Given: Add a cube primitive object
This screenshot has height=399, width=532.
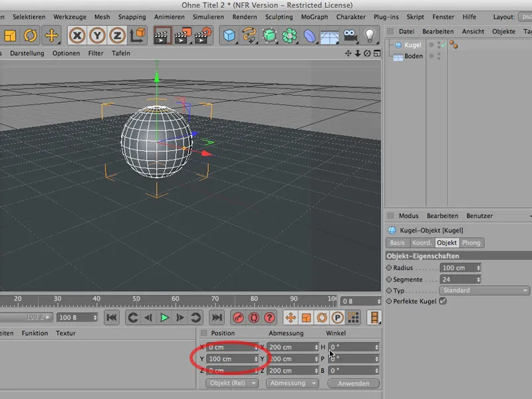Looking at the screenshot, I should [229, 35].
